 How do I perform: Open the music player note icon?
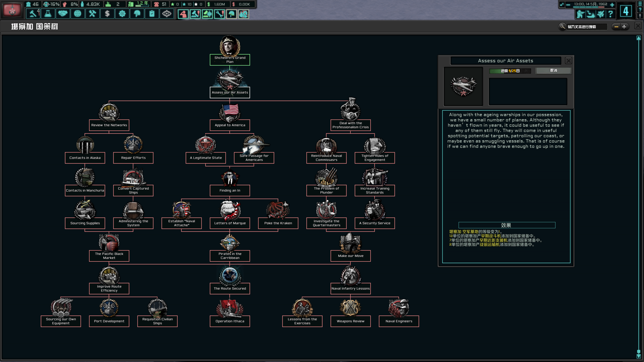562,5
